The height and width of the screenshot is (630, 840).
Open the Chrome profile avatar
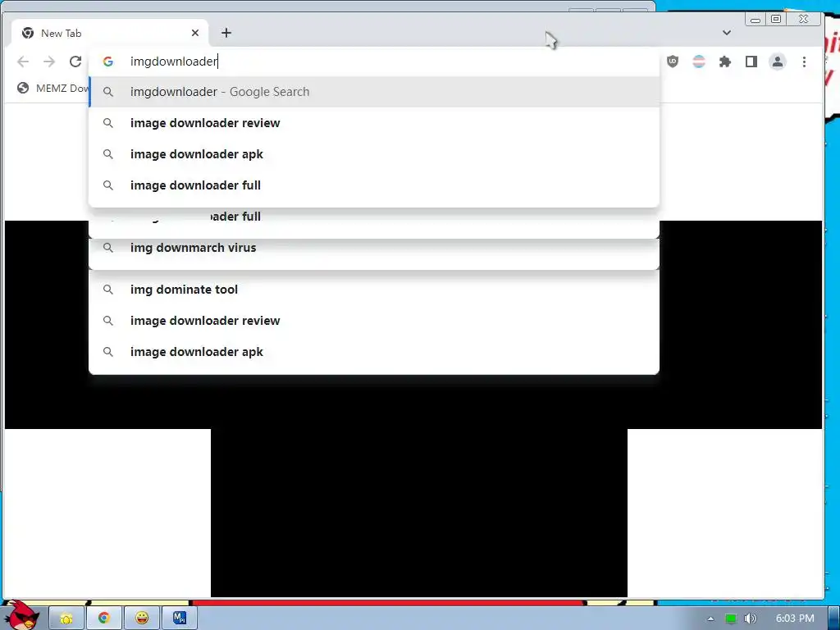778,62
